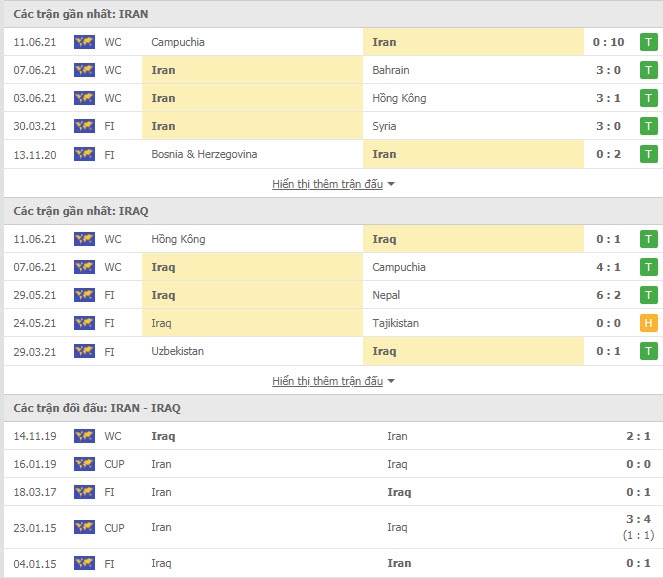Screen dimensions: 663x578
Task: Click dropdown arrow beside Iran's show-more link
Action: (391, 184)
